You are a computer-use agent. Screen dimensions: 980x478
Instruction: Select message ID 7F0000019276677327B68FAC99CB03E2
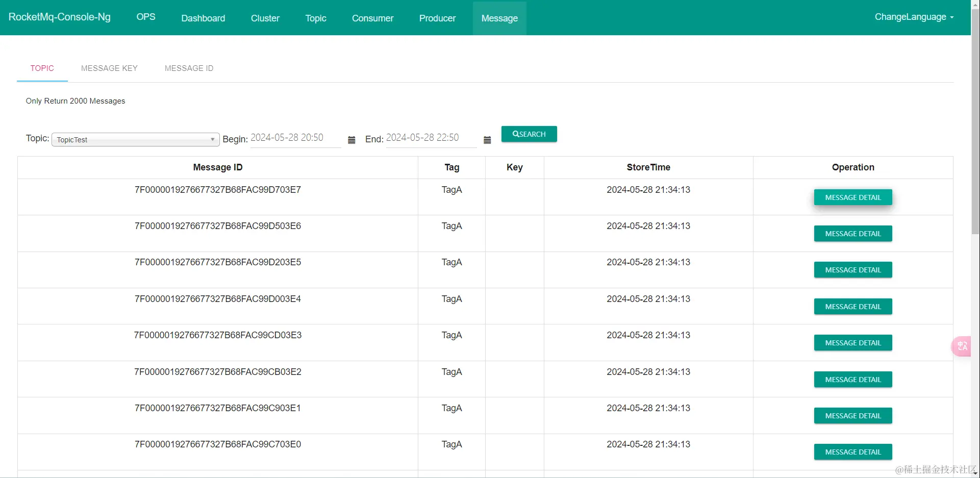[x=218, y=372]
